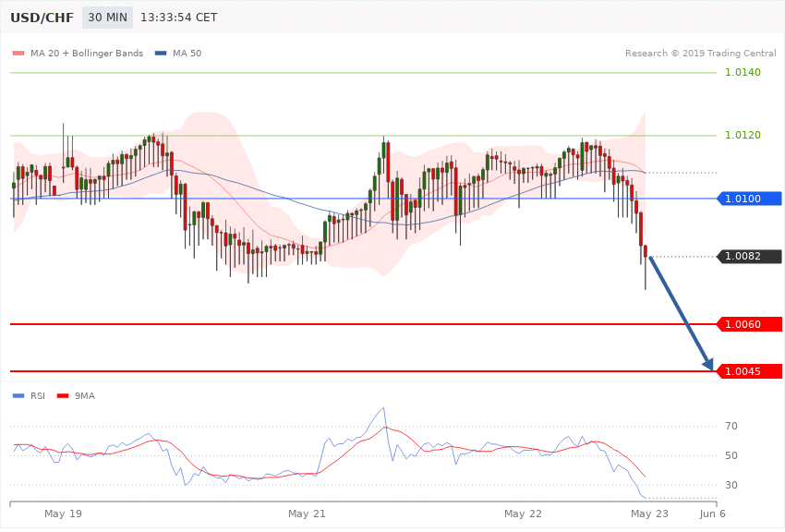Click the Research 2019 Trading Central credit
The width and height of the screenshot is (785, 532).
click(700, 53)
